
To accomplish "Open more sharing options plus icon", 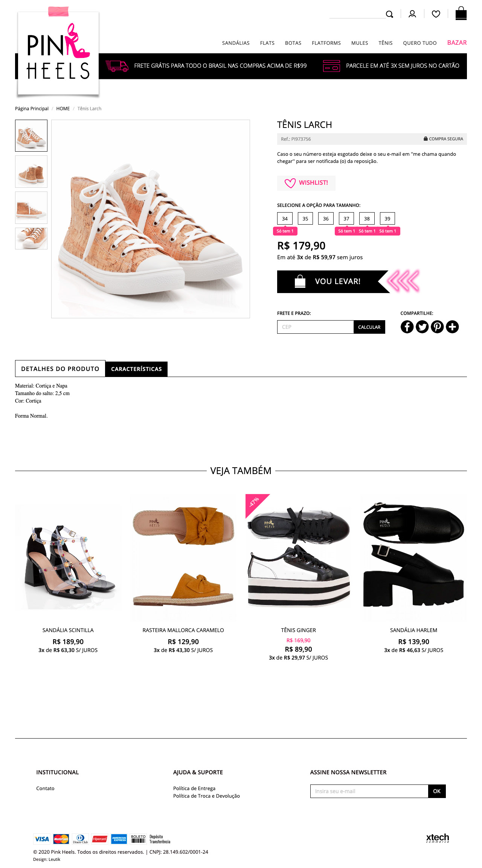I will [x=452, y=327].
